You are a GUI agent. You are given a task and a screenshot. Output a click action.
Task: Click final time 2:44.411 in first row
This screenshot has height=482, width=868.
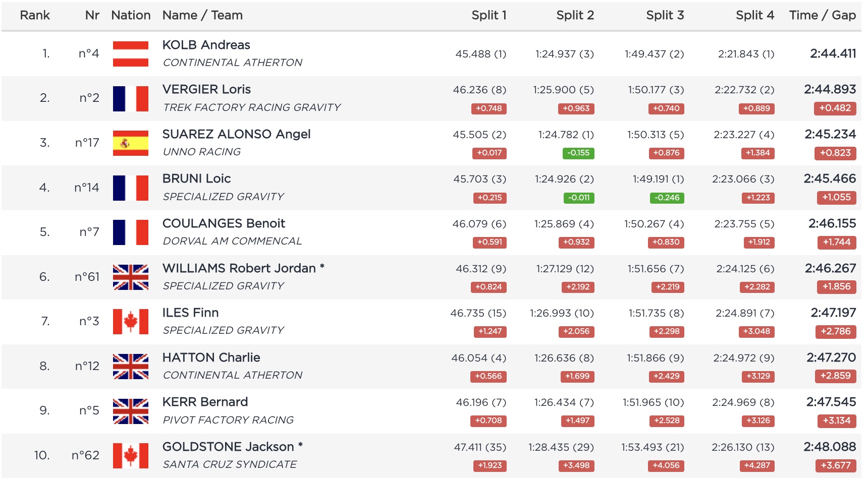tap(833, 53)
